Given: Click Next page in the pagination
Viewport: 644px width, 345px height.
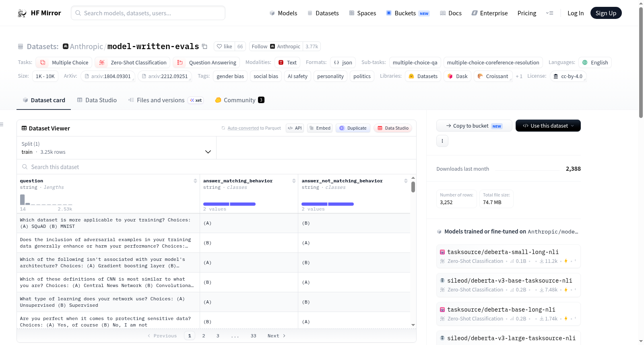Looking at the screenshot, I should pyautogui.click(x=277, y=336).
